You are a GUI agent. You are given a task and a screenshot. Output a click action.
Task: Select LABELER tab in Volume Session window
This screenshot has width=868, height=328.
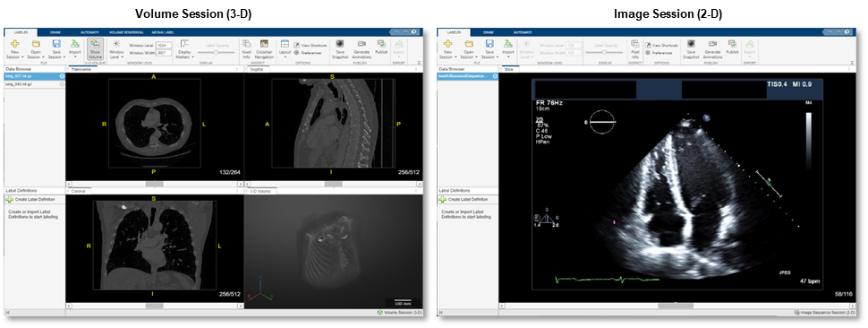pos(21,32)
